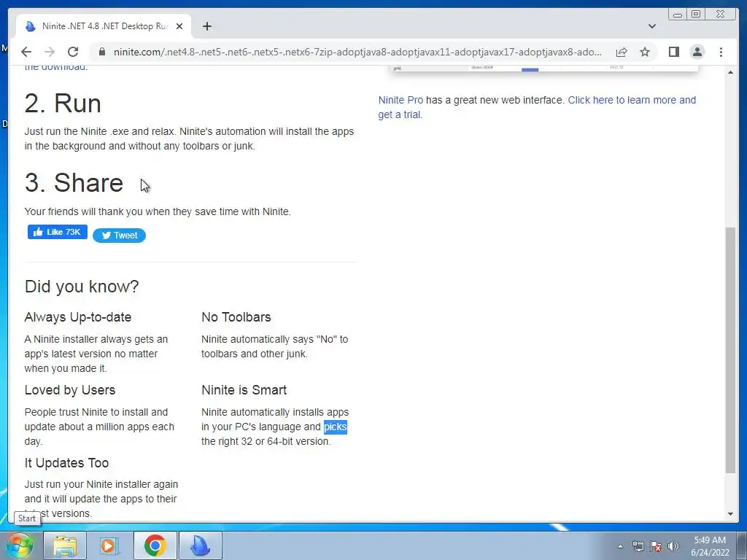Open the clock showing 5:49 AM
Image resolution: width=747 pixels, height=560 pixels.
pyautogui.click(x=710, y=546)
